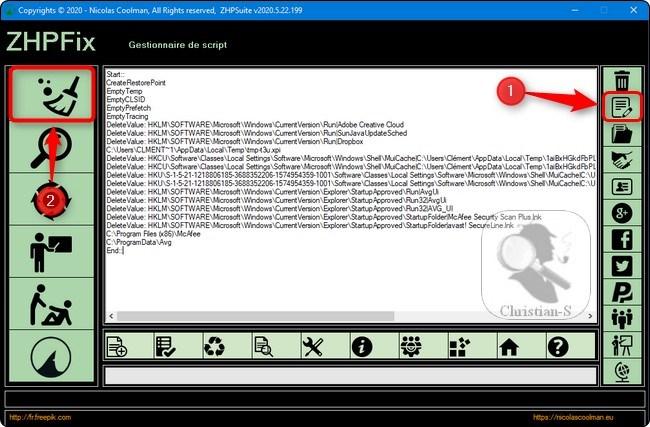
Task: Click the 'End::' line in the script
Action: (x=115, y=250)
